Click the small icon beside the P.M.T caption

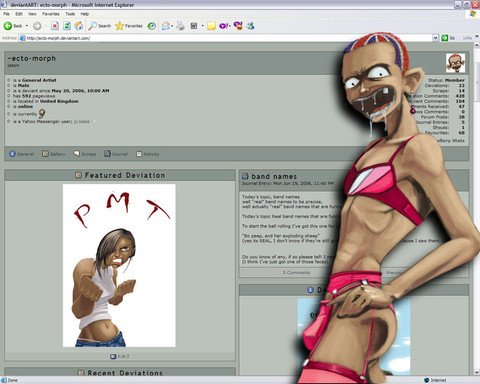(113, 356)
